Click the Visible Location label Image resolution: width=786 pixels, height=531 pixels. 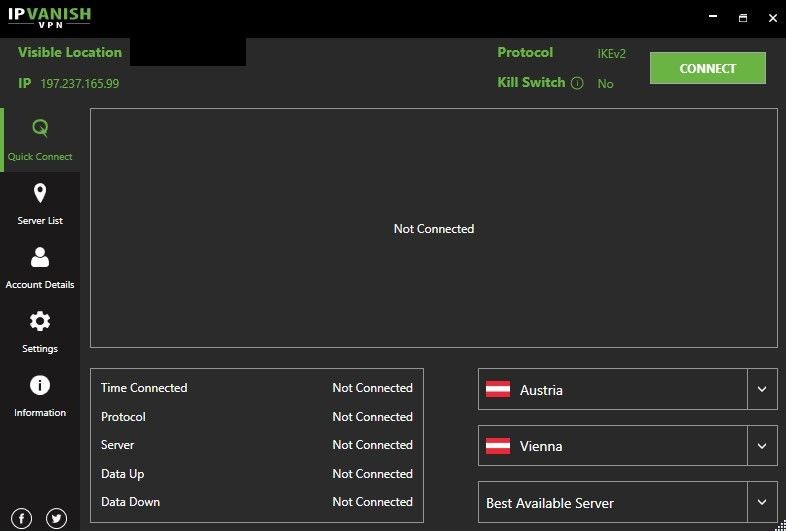point(70,52)
